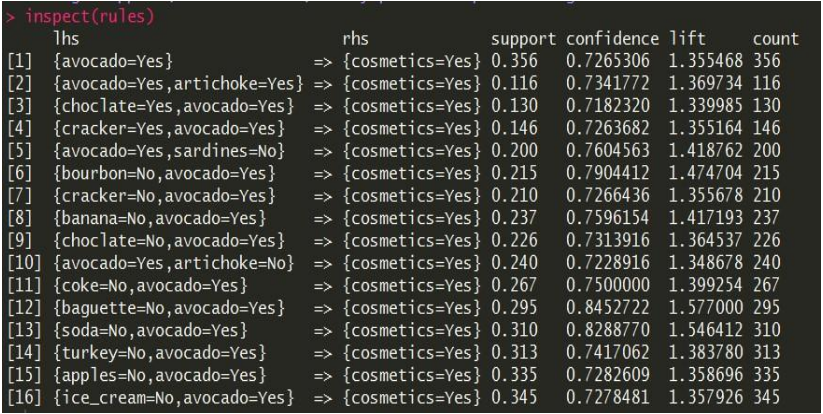
Task: Select the {avocado=Yes,artichoke=Yes} rule text
Action: pos(178,83)
